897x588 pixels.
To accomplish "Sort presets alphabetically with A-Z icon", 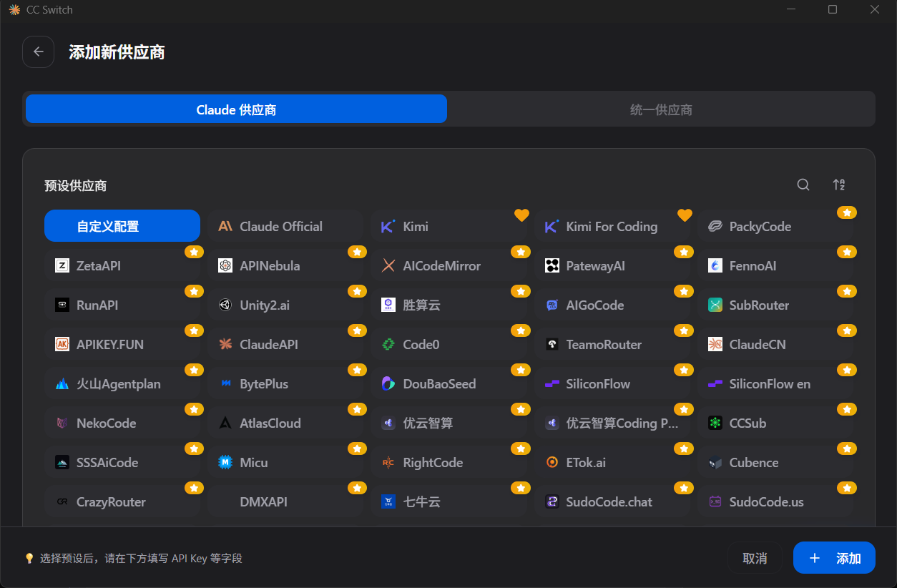I will (x=839, y=185).
